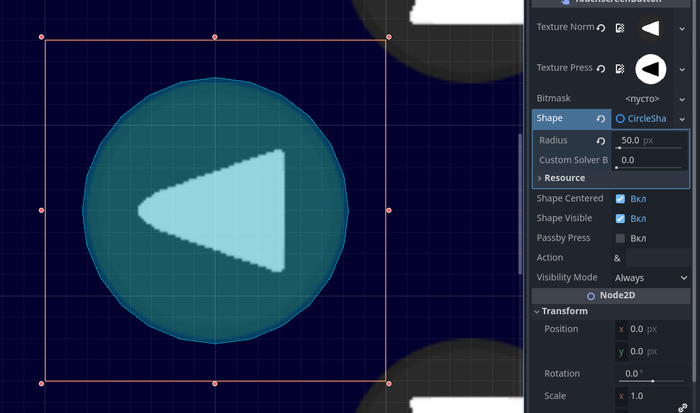Screen dimensions: 700x413
Task: Click the CircleShape resource button
Action: [641, 118]
